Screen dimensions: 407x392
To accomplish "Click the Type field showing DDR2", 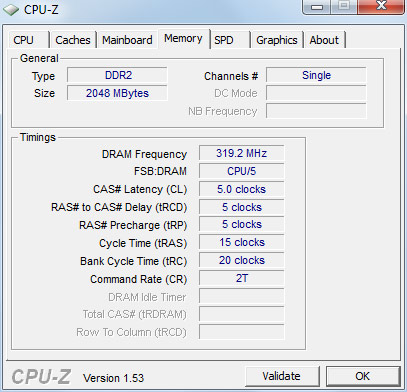I will pyautogui.click(x=117, y=75).
